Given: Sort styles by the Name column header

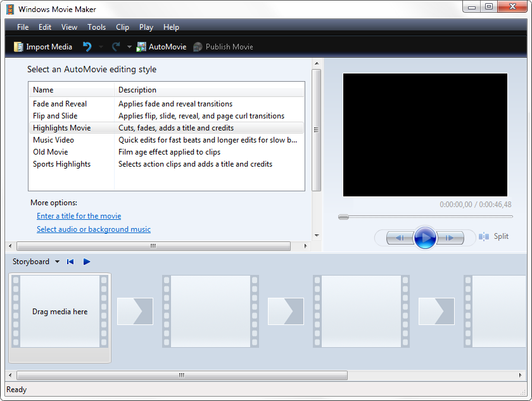Looking at the screenshot, I should (71, 90).
